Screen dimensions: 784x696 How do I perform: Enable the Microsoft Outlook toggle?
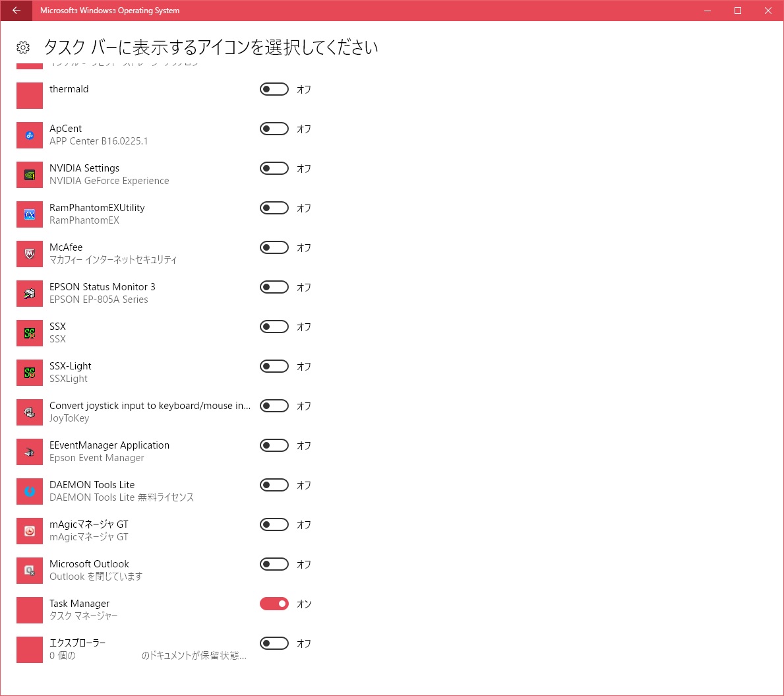[274, 564]
